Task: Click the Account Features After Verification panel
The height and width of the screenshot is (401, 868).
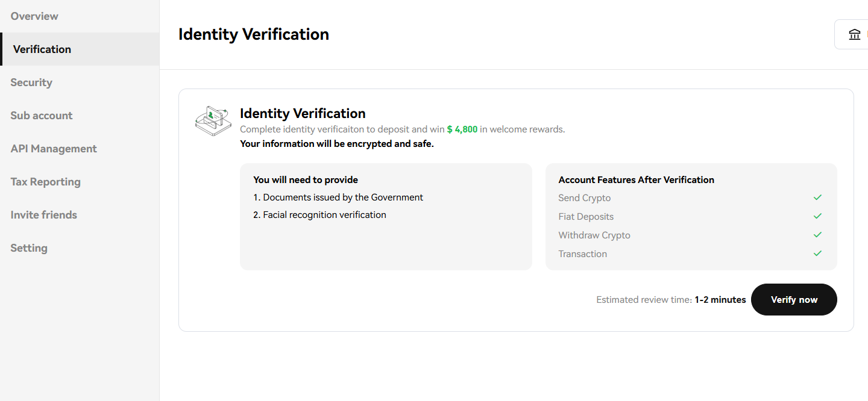Action: point(691,217)
